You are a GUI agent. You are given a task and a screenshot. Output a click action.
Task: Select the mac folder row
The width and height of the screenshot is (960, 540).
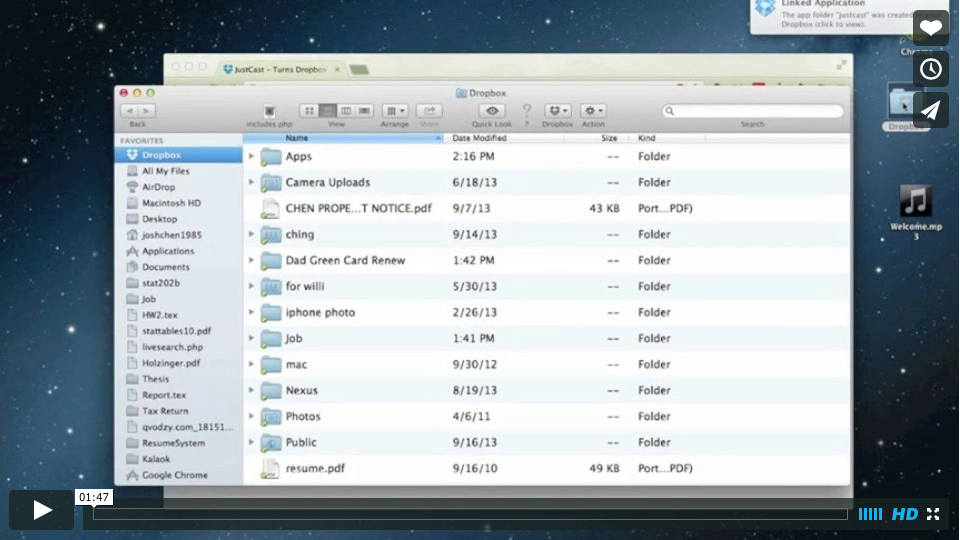tap(547, 364)
